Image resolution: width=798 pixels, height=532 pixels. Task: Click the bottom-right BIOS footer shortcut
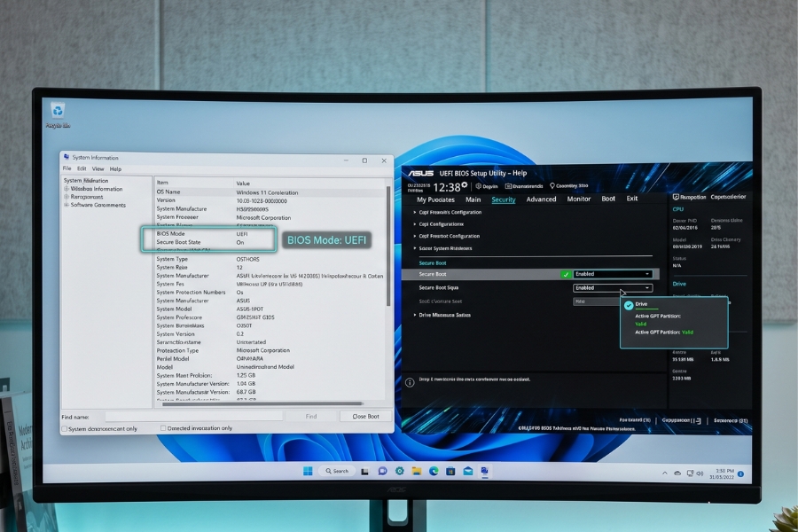[x=731, y=420]
